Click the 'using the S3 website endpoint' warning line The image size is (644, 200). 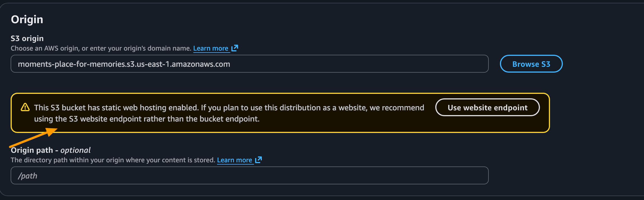coord(147,119)
